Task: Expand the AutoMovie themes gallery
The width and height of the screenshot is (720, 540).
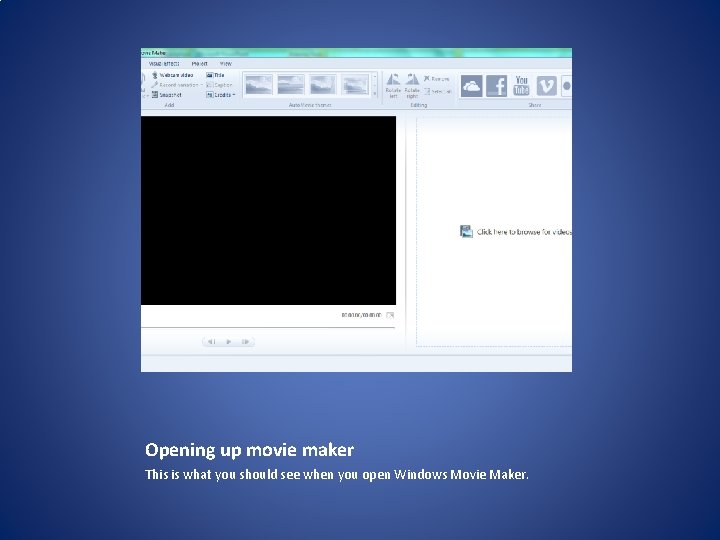Action: [375, 94]
